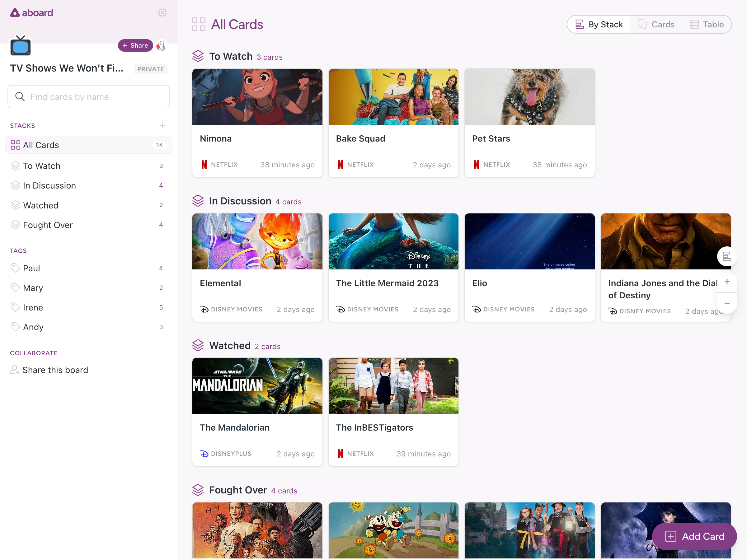Image resolution: width=747 pixels, height=560 pixels.
Task: Switch to By Stack view
Action: coord(599,24)
